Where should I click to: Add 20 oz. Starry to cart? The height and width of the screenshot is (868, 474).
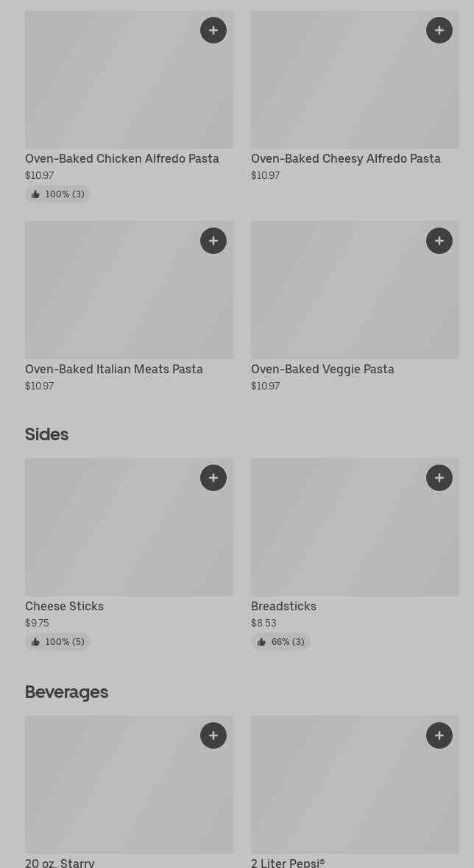click(x=213, y=735)
